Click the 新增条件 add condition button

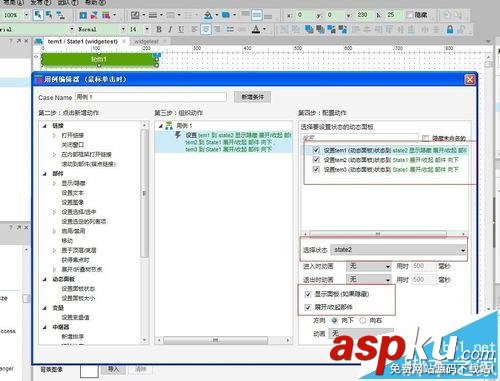(x=252, y=97)
